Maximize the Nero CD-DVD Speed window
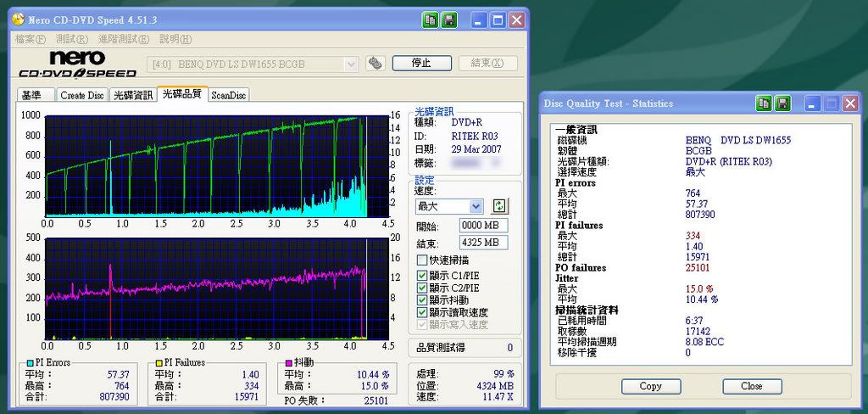The height and width of the screenshot is (414, 868). (498, 20)
